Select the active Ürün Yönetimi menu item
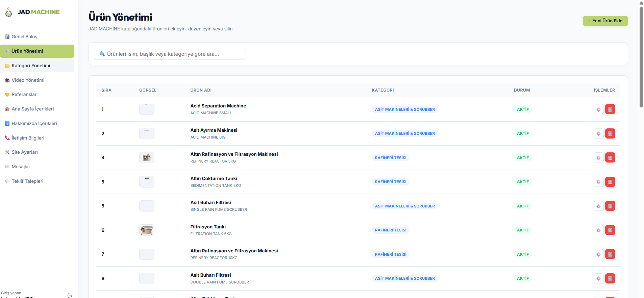644x298 pixels. [37, 51]
